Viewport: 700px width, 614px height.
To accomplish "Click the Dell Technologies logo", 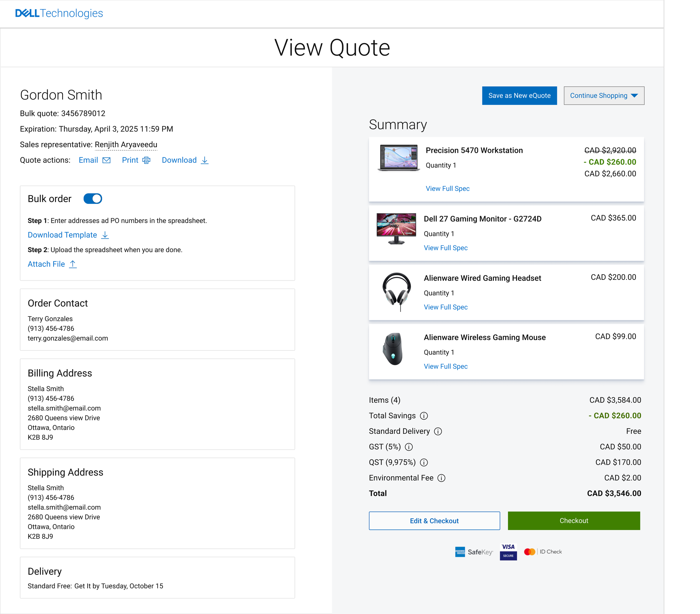I will click(x=59, y=13).
